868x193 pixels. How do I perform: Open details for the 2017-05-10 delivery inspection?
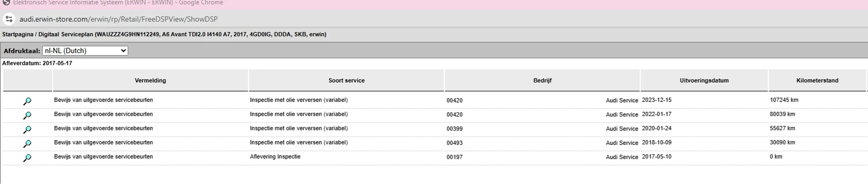[27, 158]
